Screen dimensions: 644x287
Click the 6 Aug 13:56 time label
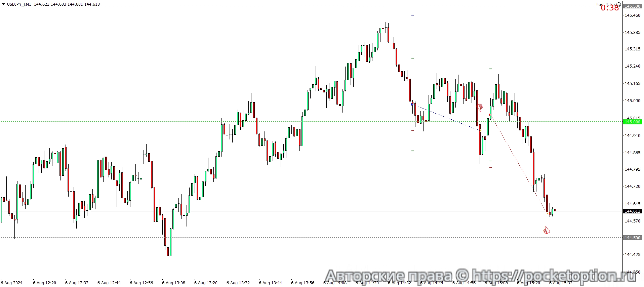[303, 283]
